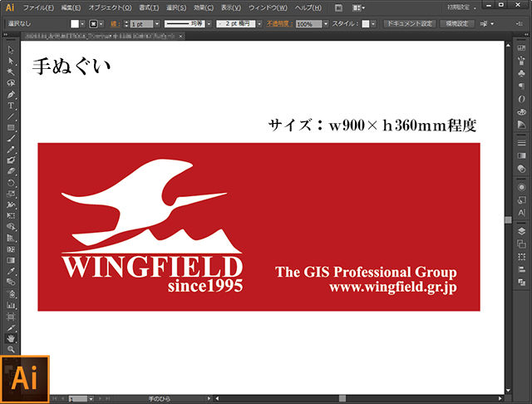Open the Transparency panel icon

click(x=521, y=169)
